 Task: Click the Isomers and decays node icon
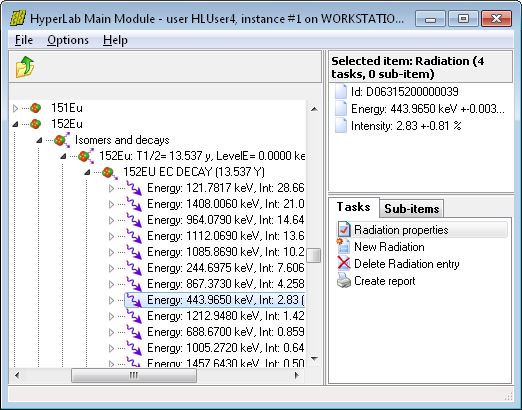pyautogui.click(x=62, y=140)
